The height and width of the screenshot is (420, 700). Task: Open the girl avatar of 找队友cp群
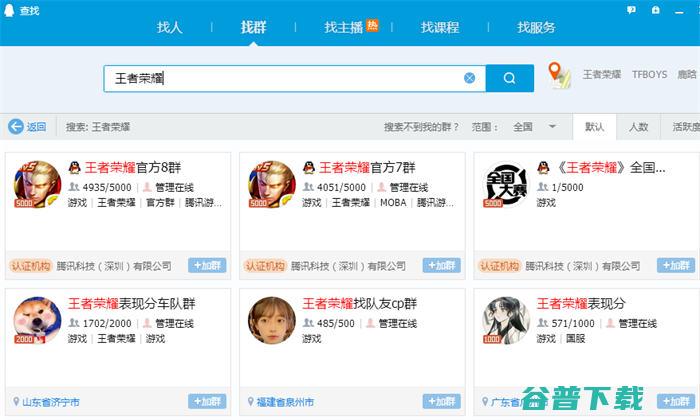(x=272, y=320)
